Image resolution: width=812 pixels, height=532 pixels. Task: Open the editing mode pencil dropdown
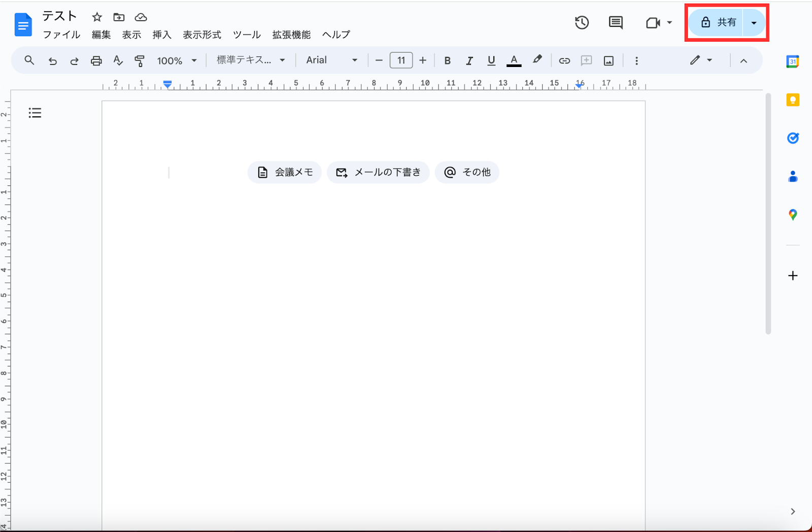click(701, 60)
